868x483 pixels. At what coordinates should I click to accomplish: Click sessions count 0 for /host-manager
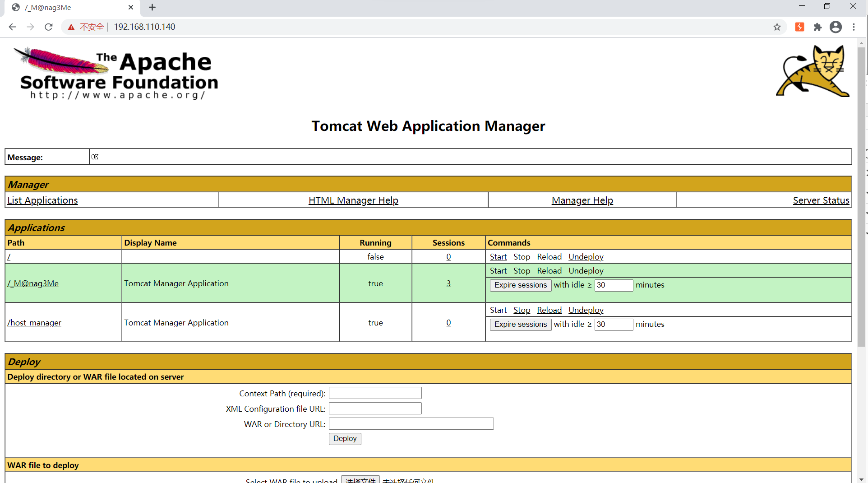coord(448,323)
